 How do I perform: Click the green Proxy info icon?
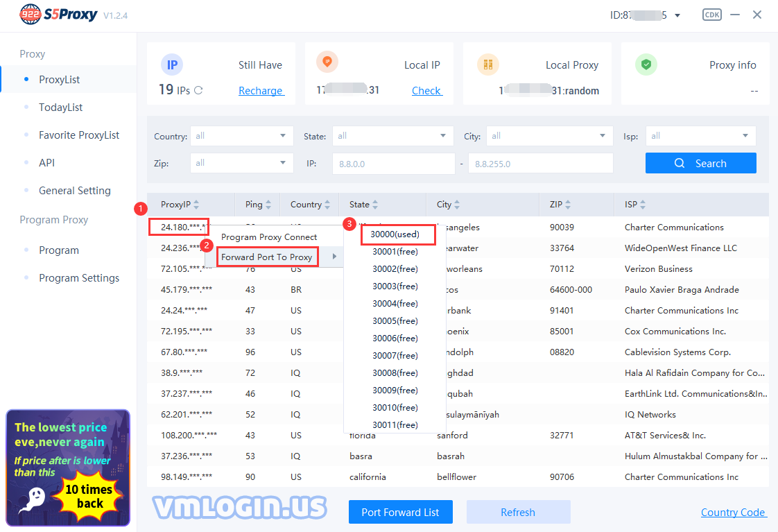(646, 64)
